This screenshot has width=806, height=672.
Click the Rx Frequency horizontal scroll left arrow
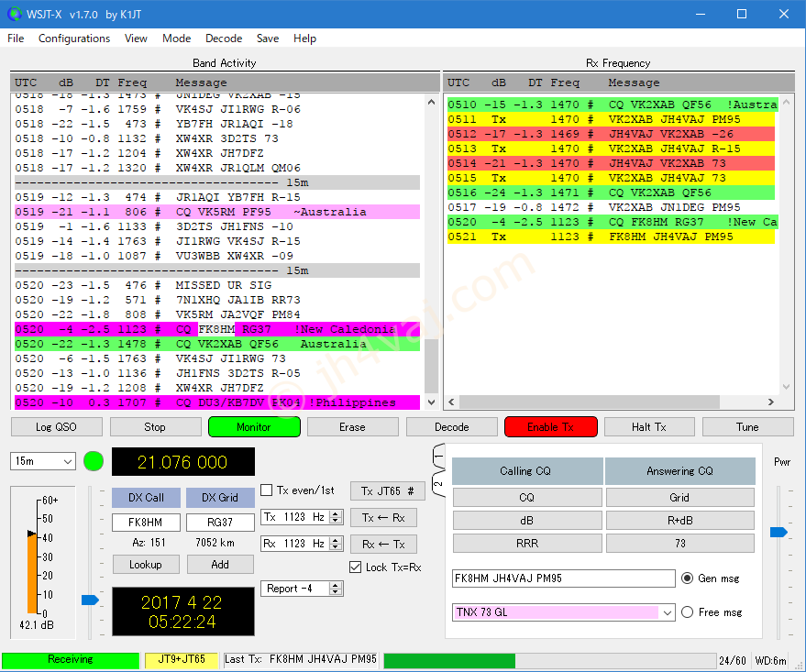tap(451, 402)
